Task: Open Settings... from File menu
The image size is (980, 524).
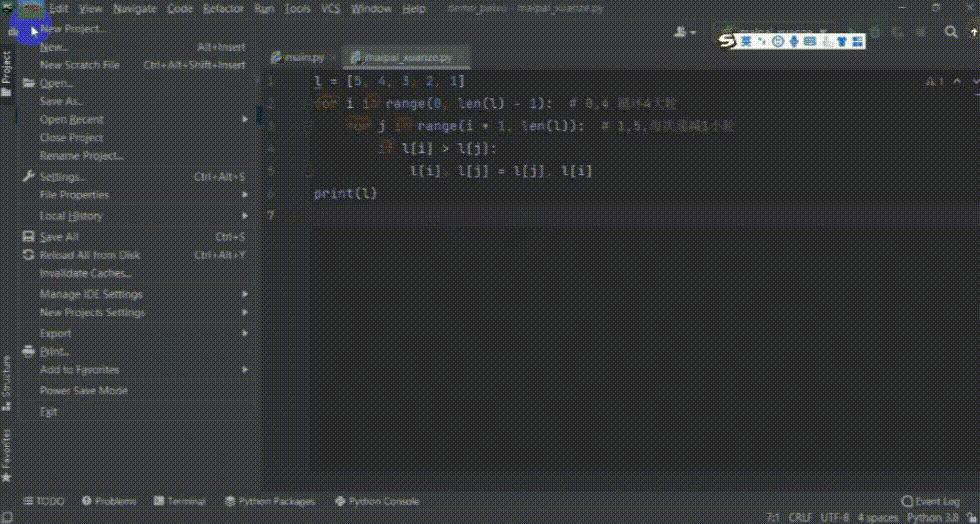Action: click(62, 177)
